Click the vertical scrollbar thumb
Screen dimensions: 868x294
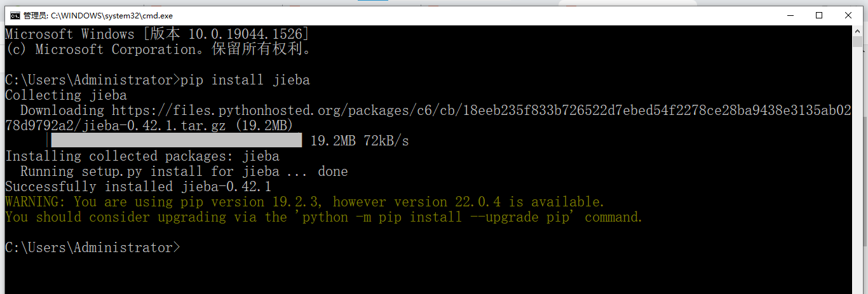click(x=858, y=42)
